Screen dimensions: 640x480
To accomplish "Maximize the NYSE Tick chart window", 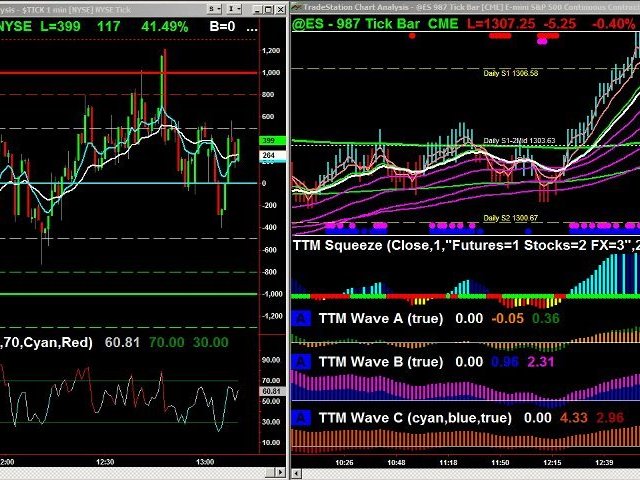I will tap(269, 9).
